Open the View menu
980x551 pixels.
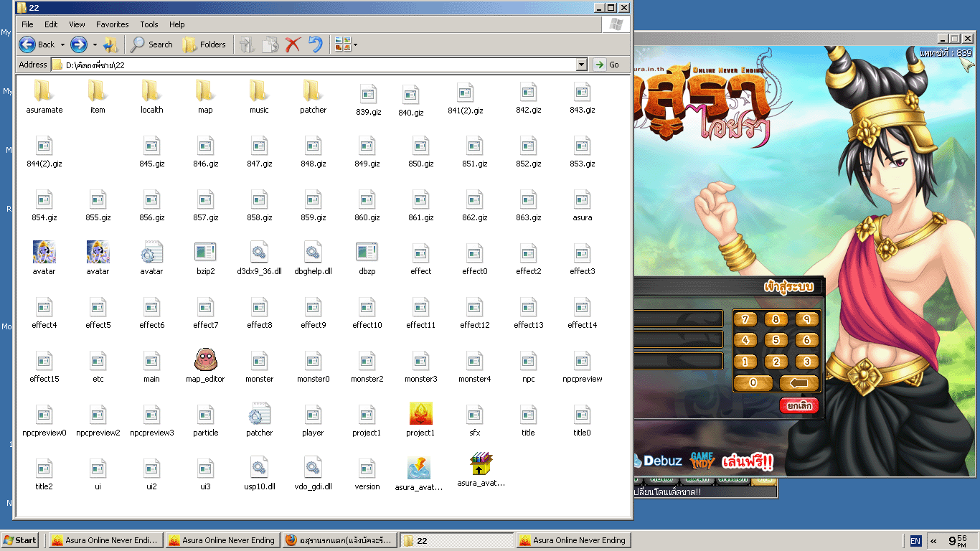tap(77, 24)
